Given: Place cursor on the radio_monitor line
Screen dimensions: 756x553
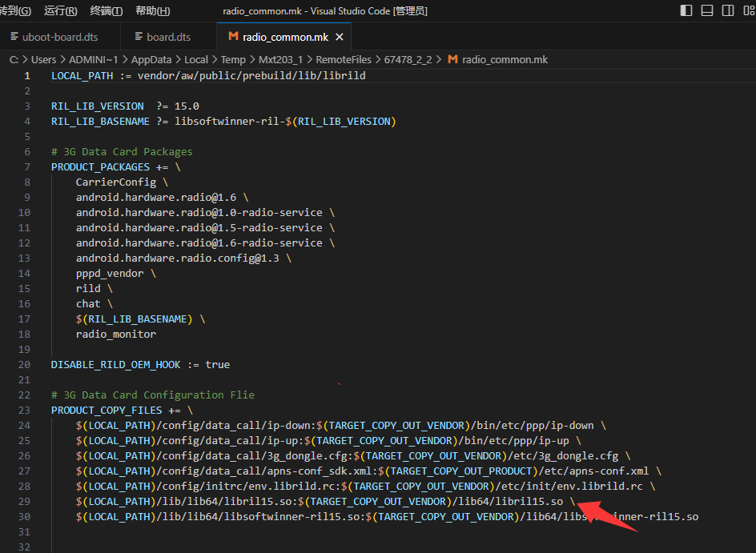Looking at the screenshot, I should [x=116, y=334].
